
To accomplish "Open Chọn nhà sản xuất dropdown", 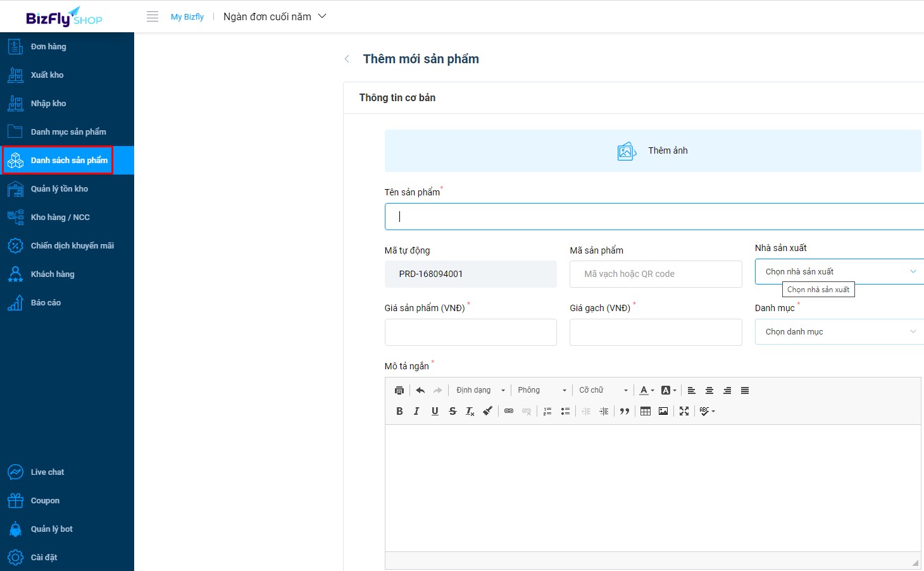I will [839, 271].
